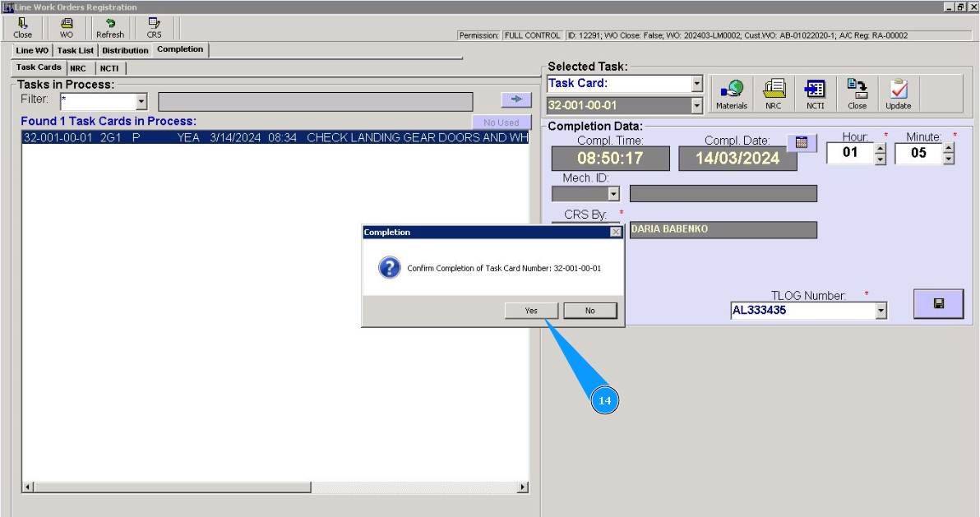Click the TLOG Number field AL333435
Image resolution: width=980 pixels, height=517 pixels.
pyautogui.click(x=803, y=311)
